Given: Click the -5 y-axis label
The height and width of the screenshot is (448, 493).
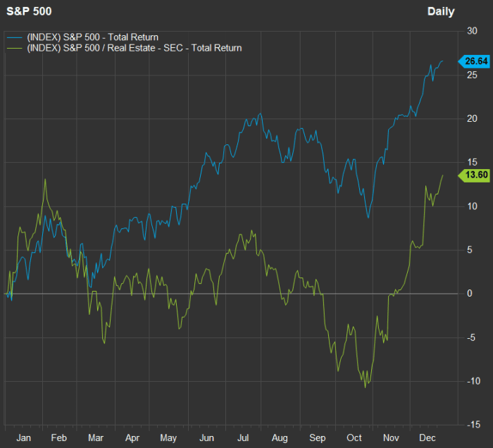Looking at the screenshot, I should pos(470,337).
